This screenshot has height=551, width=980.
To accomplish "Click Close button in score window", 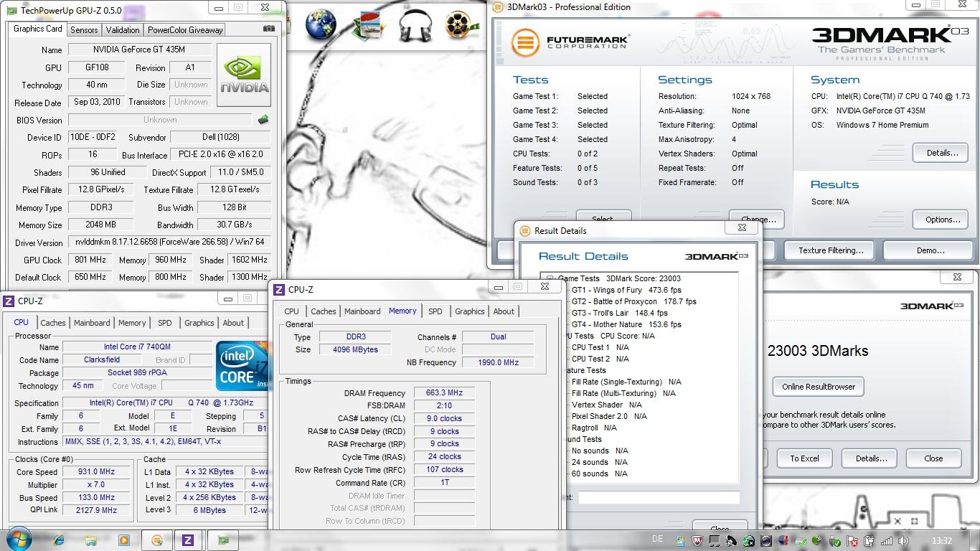I will click(933, 458).
